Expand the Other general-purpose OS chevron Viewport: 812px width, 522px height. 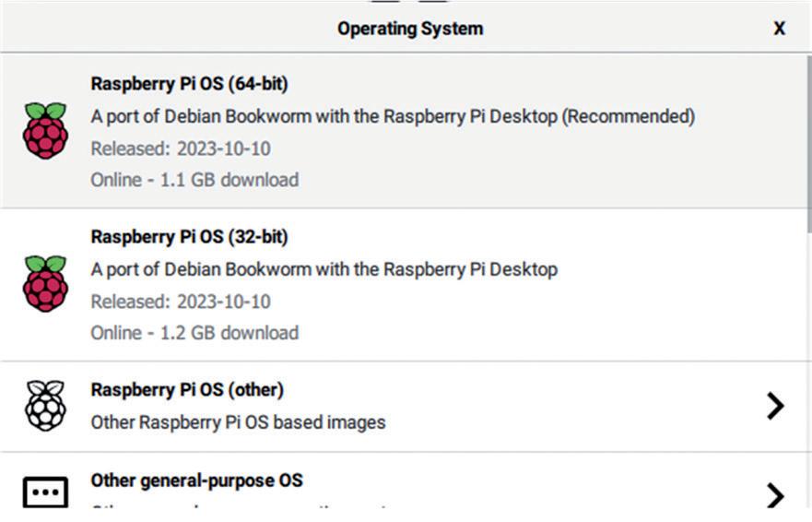click(x=775, y=495)
